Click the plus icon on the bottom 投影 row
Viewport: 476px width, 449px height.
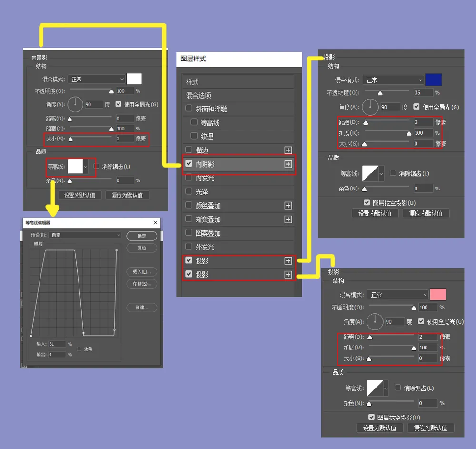(x=288, y=275)
